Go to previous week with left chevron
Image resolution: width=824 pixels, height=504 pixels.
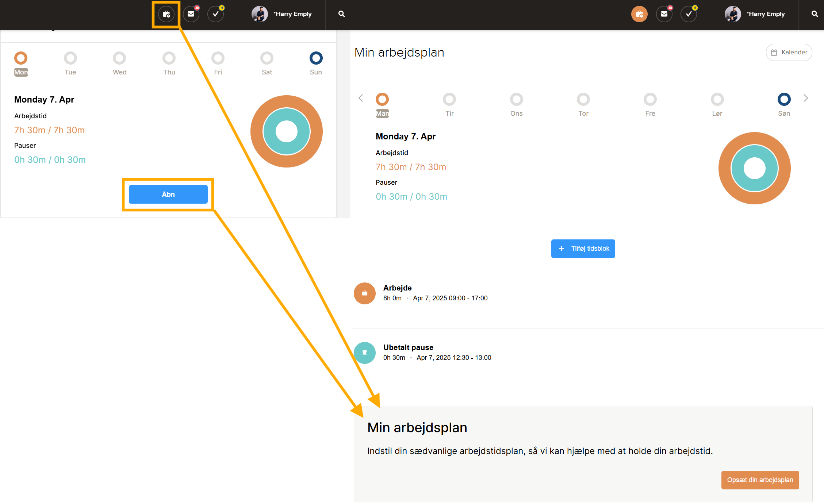[x=361, y=98]
